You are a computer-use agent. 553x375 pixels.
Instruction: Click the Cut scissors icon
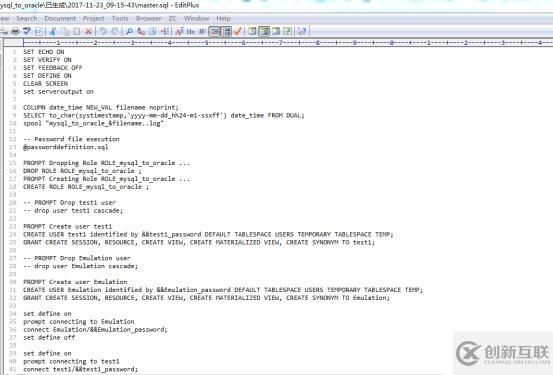click(53, 31)
